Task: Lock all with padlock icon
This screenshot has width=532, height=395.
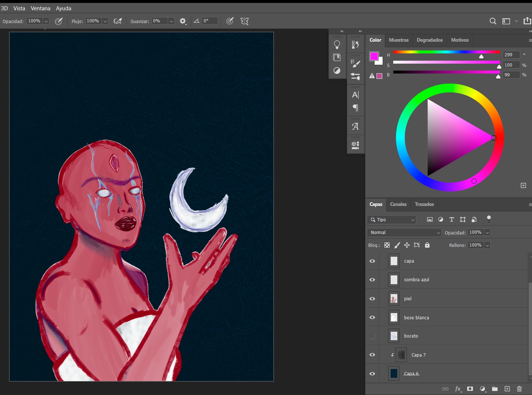Action: pos(427,245)
